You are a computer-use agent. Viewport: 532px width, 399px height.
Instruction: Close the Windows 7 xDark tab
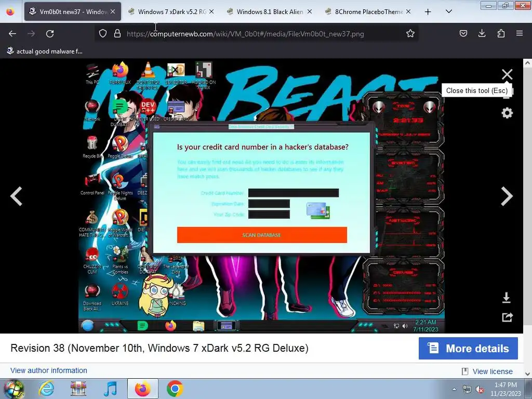tap(211, 11)
